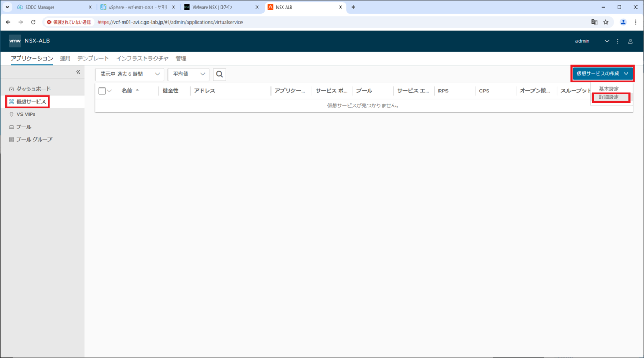
Task: Switch to the Applications (アプリケーション) tab
Action: pyautogui.click(x=32, y=59)
